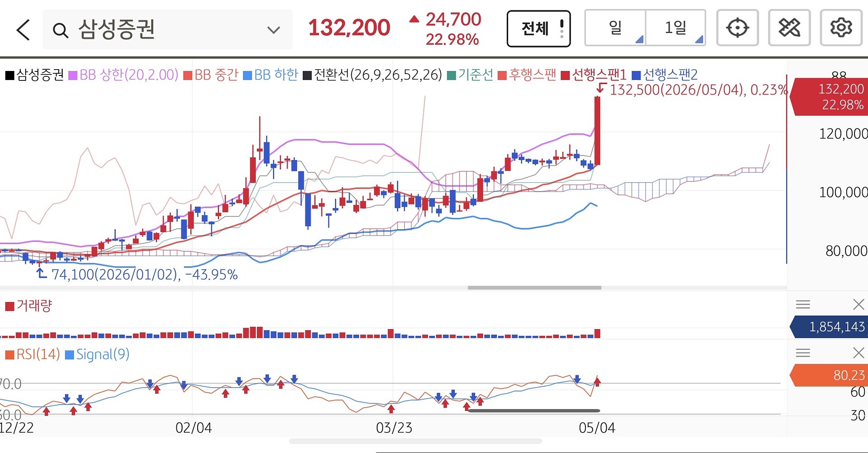Select the 기준선 legend swatch
This screenshot has width=868, height=453.
(451, 75)
